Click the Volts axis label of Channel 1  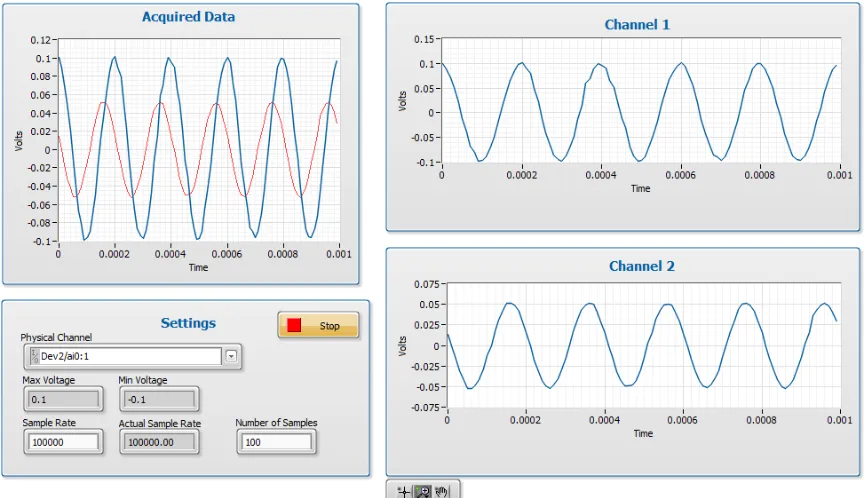pos(402,101)
